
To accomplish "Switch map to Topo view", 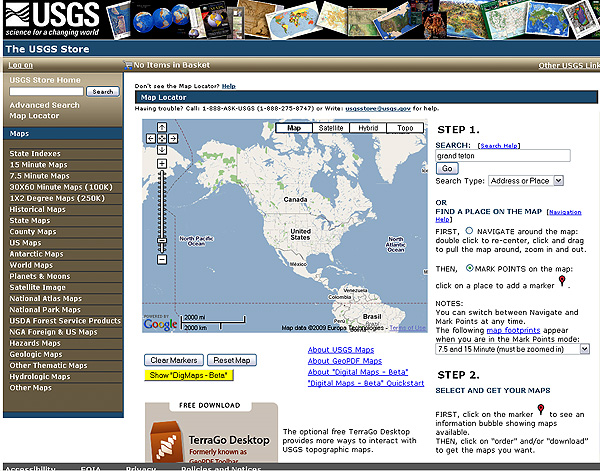I will tap(404, 128).
